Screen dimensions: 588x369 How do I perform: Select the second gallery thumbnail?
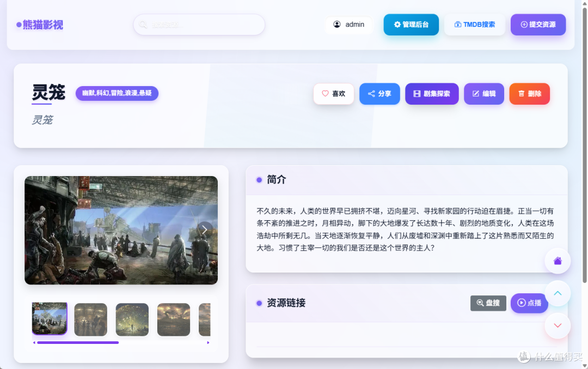tap(91, 319)
